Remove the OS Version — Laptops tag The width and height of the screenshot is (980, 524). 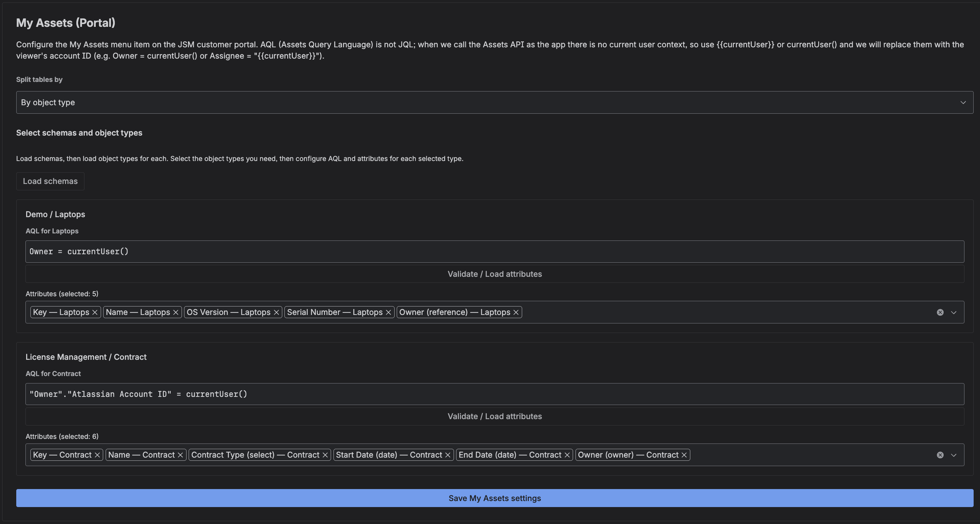pyautogui.click(x=276, y=312)
